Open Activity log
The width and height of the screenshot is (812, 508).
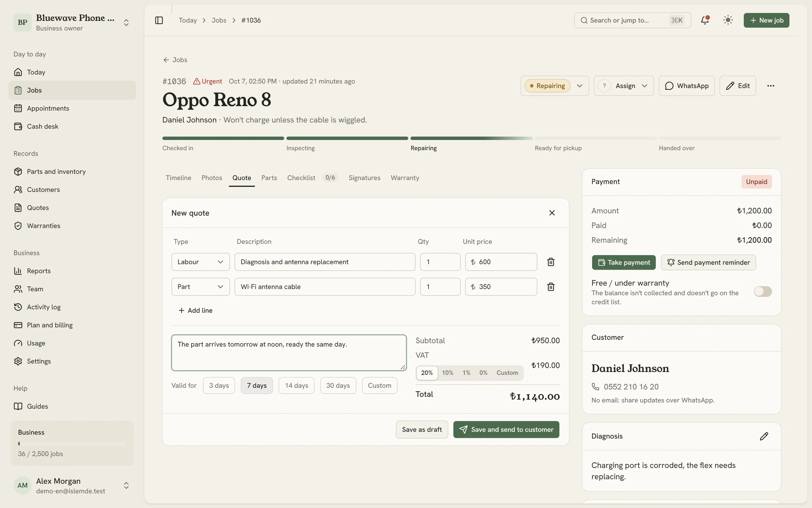point(72,307)
